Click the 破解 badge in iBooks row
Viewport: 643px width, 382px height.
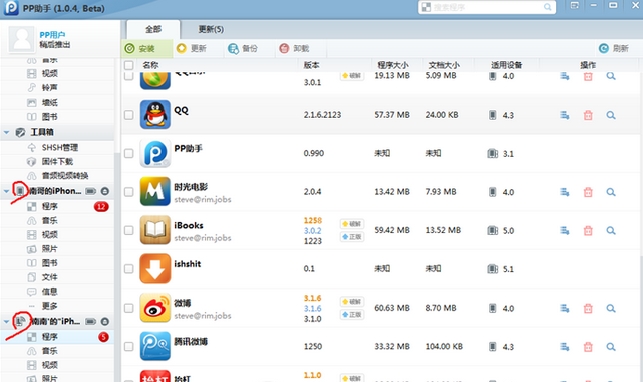click(352, 224)
